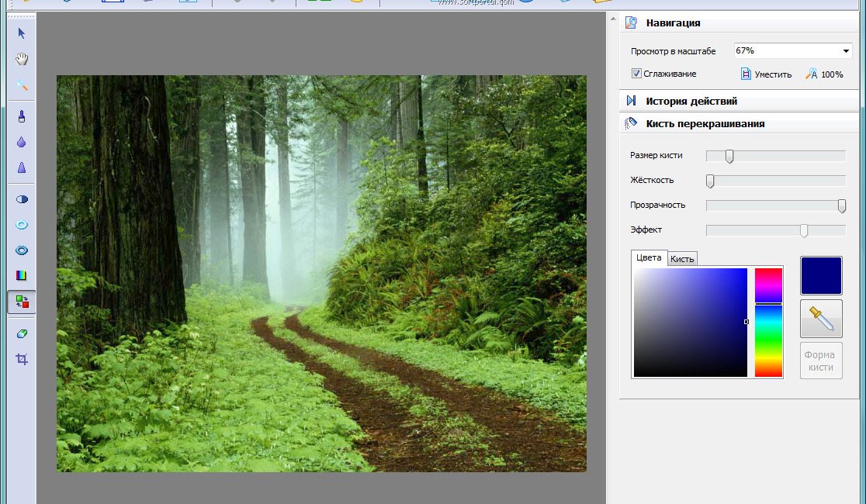
Task: Switch to the Кисть tab
Action: click(x=682, y=259)
